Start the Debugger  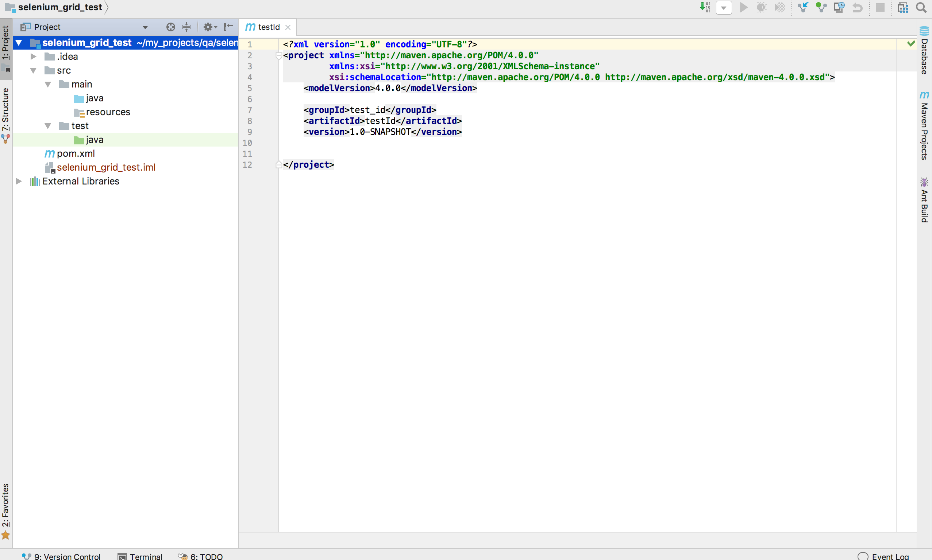click(761, 8)
